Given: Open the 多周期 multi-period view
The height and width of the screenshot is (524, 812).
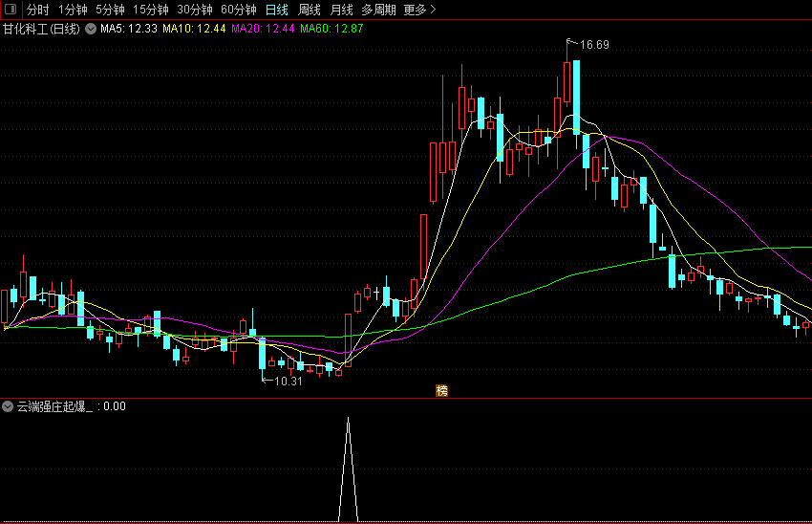Looking at the screenshot, I should (378, 10).
